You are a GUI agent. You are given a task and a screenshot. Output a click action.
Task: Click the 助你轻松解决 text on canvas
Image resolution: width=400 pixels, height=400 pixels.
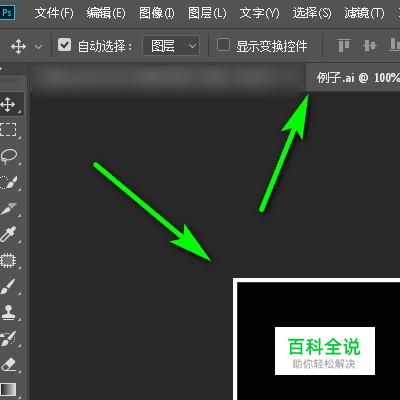(324, 364)
